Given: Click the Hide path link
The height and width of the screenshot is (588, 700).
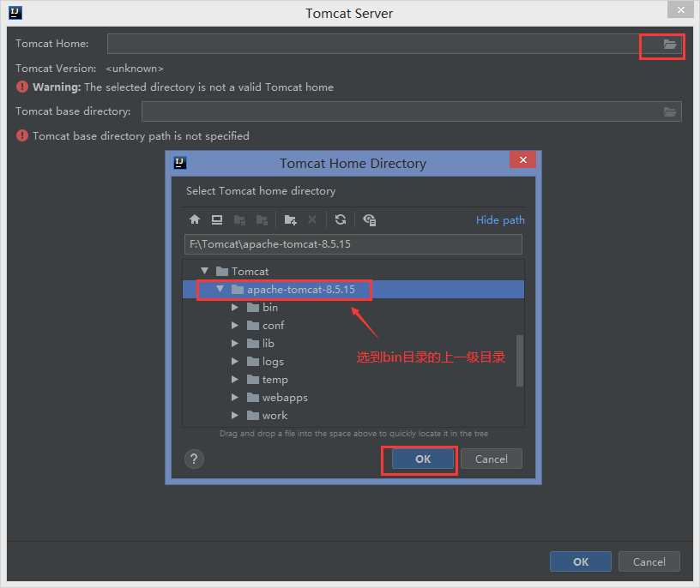Looking at the screenshot, I should coord(500,220).
